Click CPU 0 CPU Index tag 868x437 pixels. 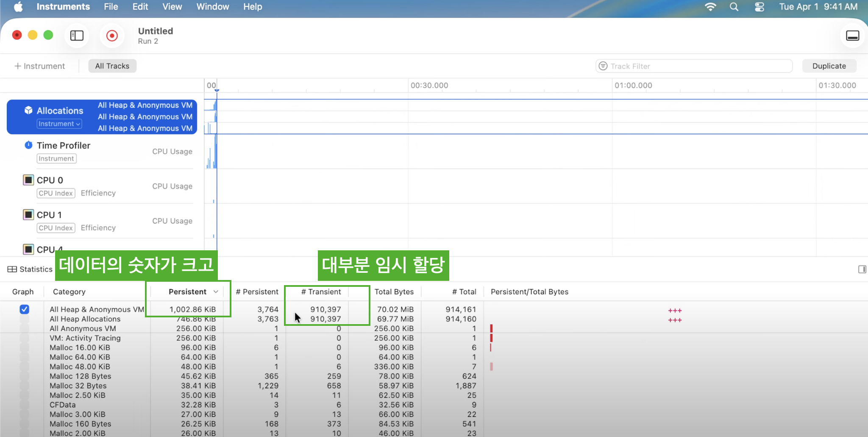[x=56, y=193]
